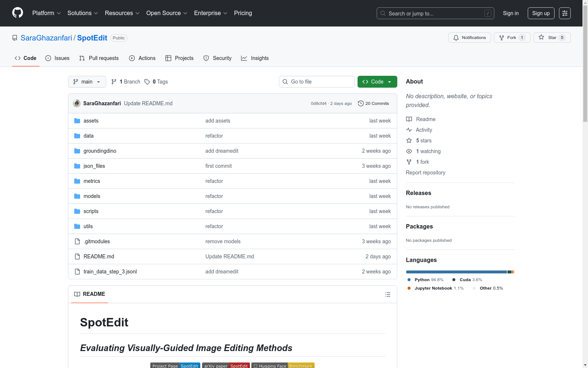Click the fork icon beside 1 fork
The image size is (588, 368).
pos(409,162)
